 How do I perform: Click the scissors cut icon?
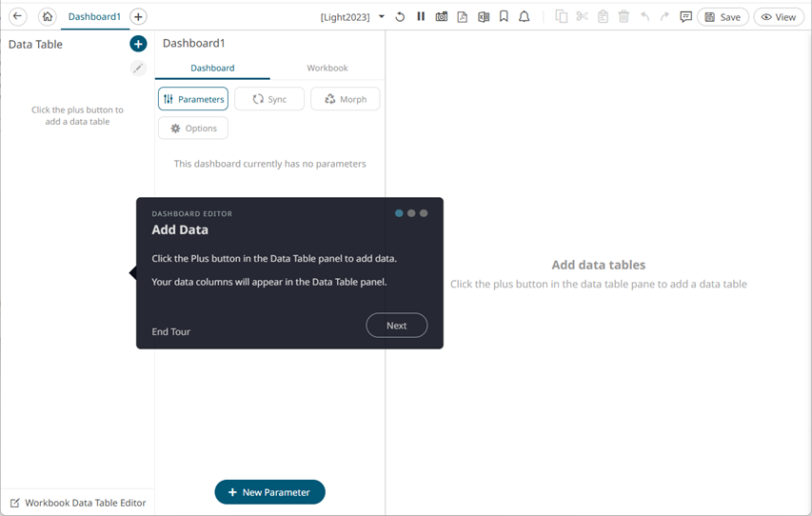(582, 16)
